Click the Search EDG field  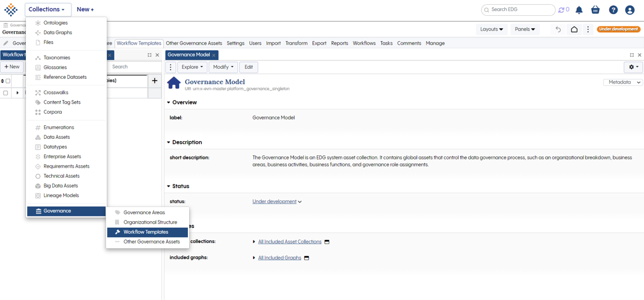(x=518, y=10)
